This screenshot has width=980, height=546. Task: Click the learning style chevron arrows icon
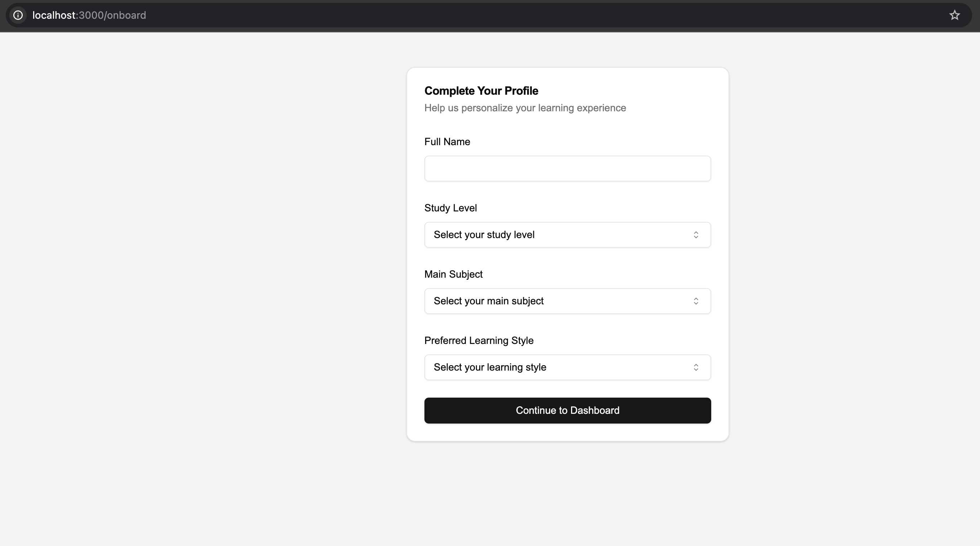coord(695,367)
